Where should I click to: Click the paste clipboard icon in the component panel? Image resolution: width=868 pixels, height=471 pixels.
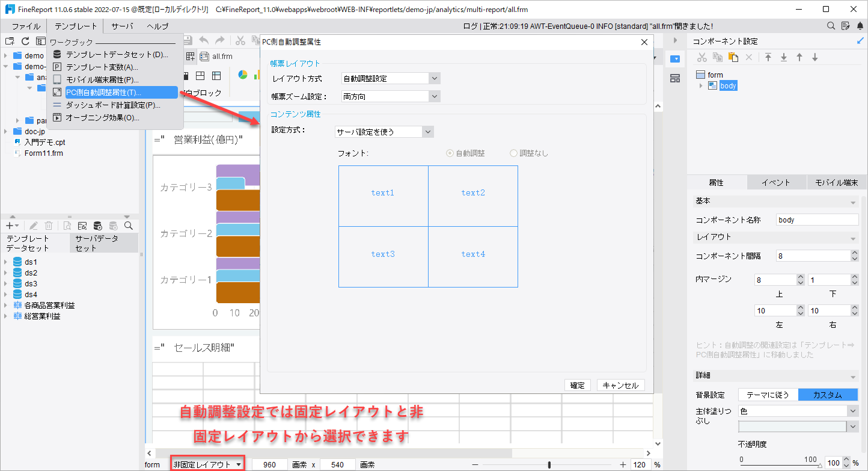point(733,57)
